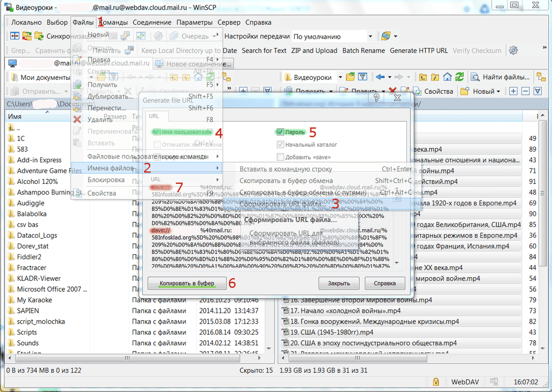Run the Batch Rename command
Viewport: 552px width, 392px height.
tap(364, 50)
